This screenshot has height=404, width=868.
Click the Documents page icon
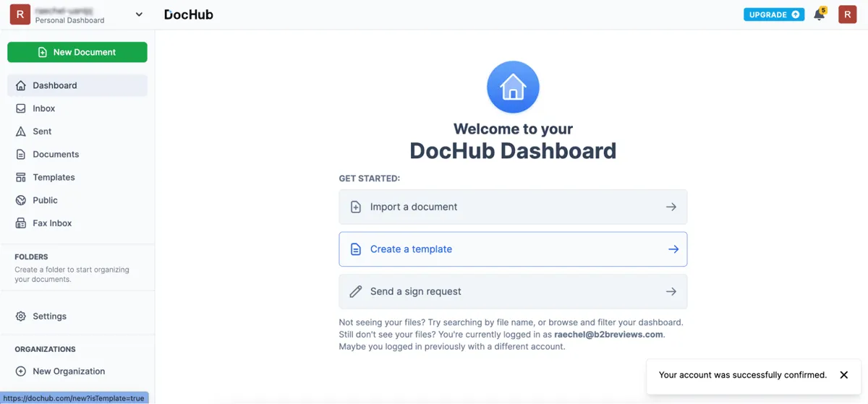click(x=20, y=155)
